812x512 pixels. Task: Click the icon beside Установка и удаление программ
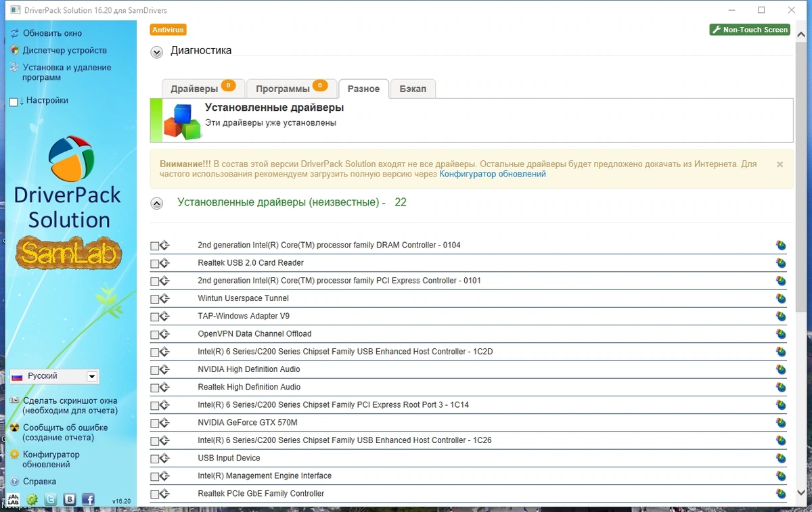click(x=14, y=68)
